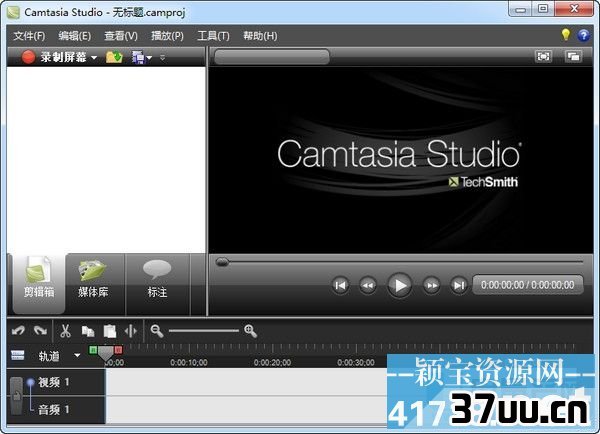Click the playback seek bar handle
Image resolution: width=600 pixels, height=434 pixels.
(222, 262)
